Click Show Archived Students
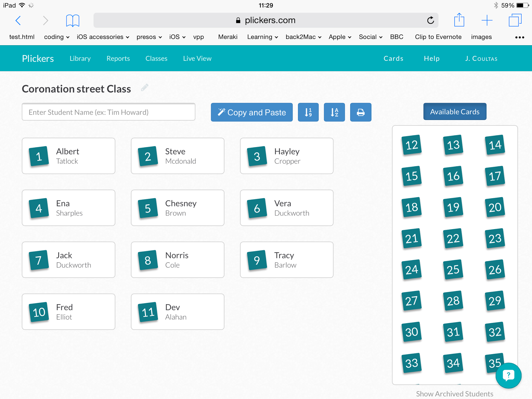 coord(455,393)
